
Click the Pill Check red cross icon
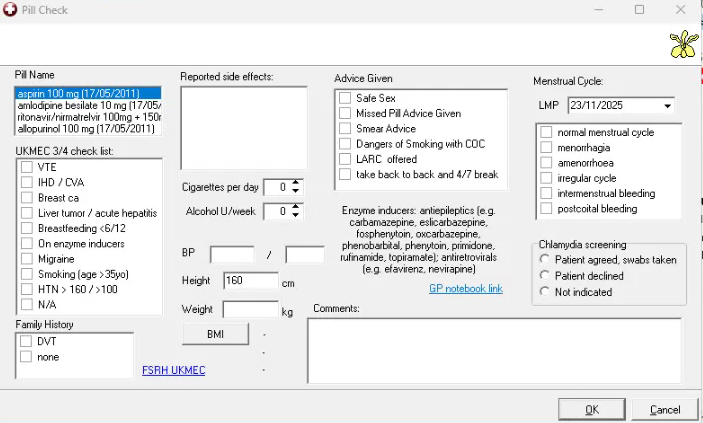click(11, 9)
